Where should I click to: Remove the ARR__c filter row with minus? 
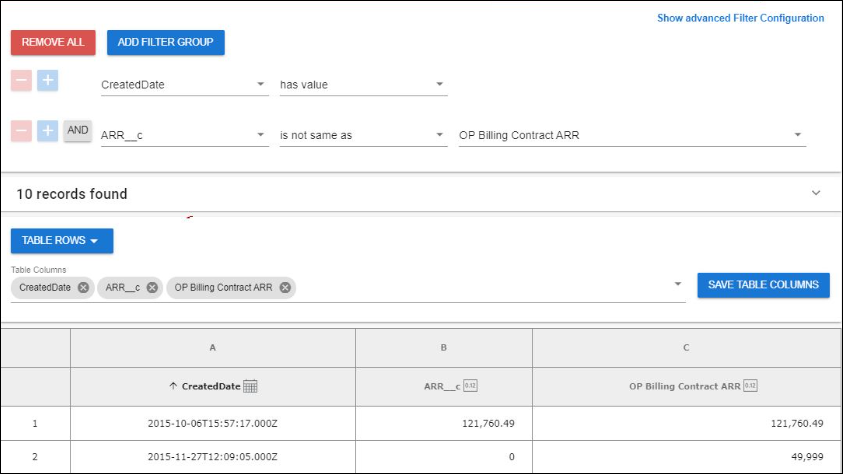[22, 131]
